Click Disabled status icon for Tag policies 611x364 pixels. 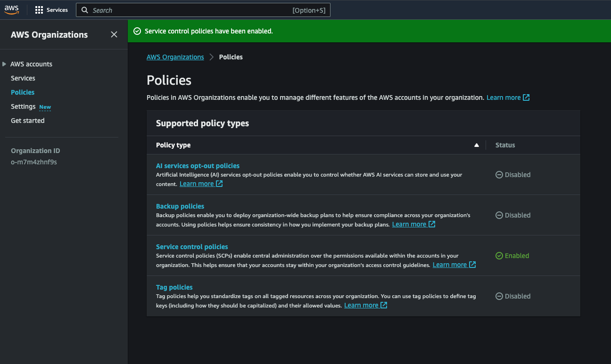click(x=499, y=296)
